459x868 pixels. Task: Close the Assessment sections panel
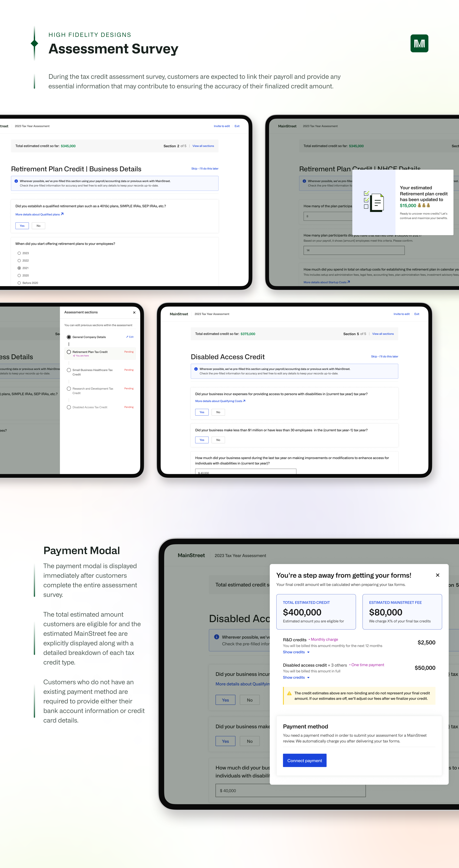[134, 312]
